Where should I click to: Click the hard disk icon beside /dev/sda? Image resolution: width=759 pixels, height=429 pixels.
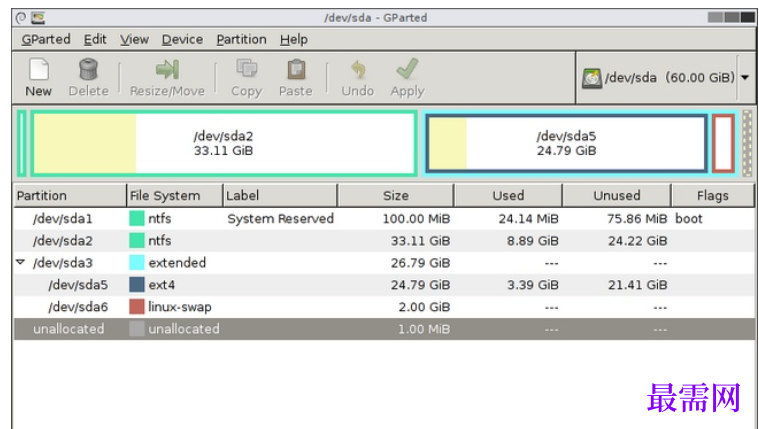pyautogui.click(x=592, y=78)
